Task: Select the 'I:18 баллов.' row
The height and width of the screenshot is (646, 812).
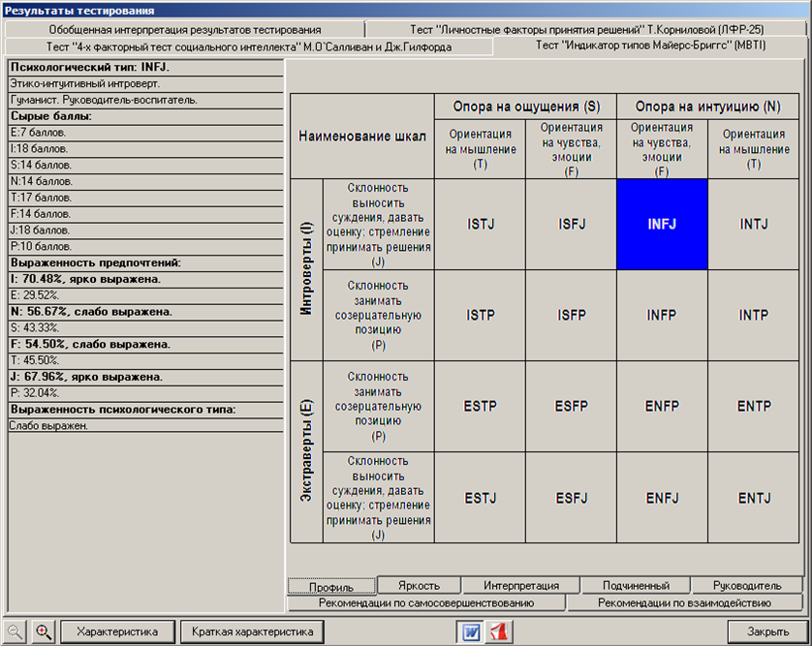Action: [x=146, y=149]
